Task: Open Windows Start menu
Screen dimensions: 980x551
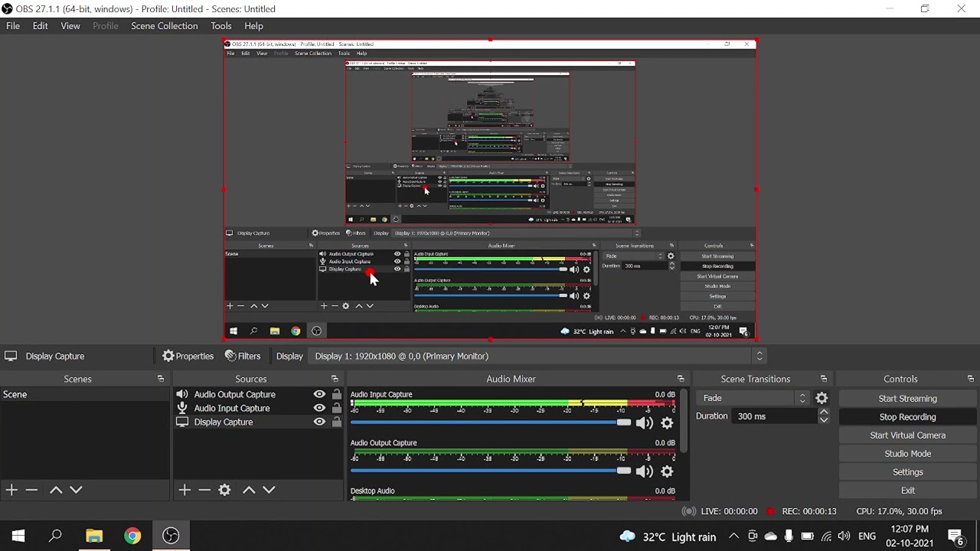Action: [x=18, y=536]
